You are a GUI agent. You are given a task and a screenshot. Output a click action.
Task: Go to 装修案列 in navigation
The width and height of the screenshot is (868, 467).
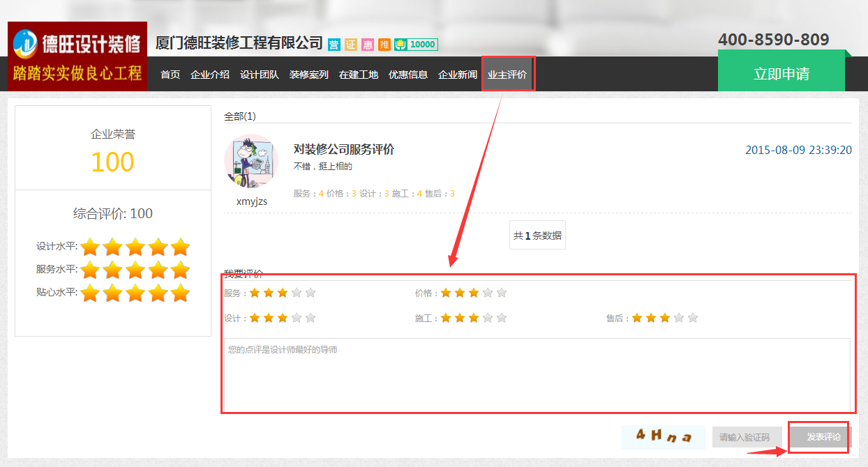(308, 75)
